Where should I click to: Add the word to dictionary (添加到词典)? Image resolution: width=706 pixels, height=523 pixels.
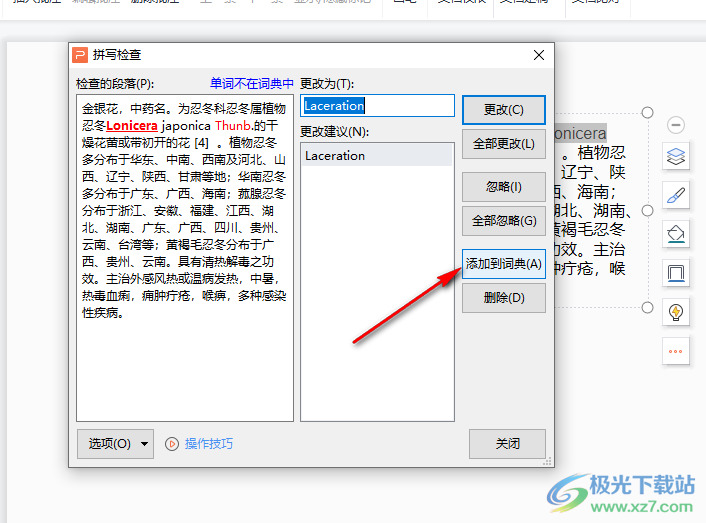[x=503, y=264]
